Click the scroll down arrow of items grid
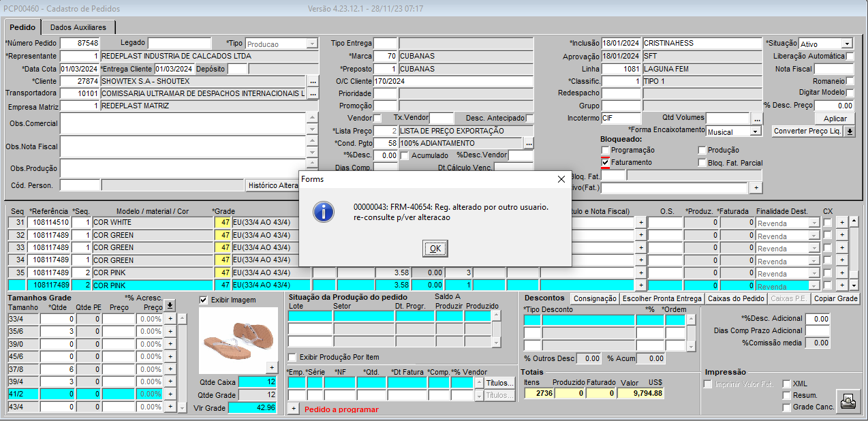The width and height of the screenshot is (868, 421). coord(854,285)
